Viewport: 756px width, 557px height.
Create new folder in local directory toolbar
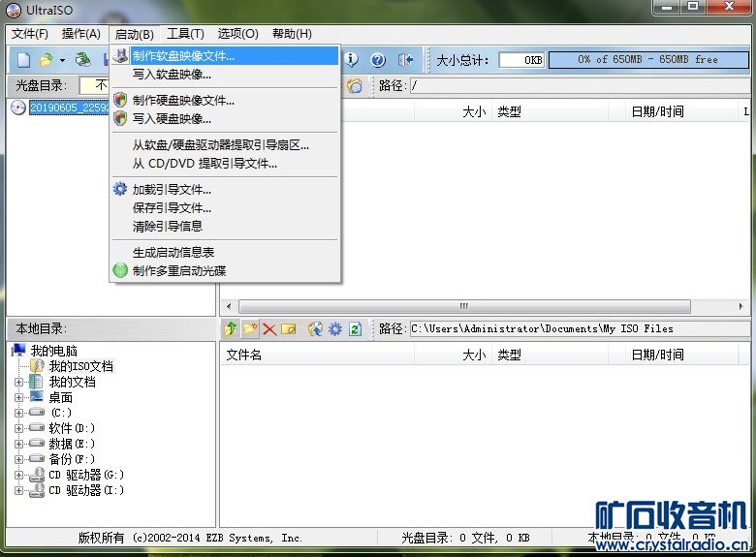(x=250, y=329)
